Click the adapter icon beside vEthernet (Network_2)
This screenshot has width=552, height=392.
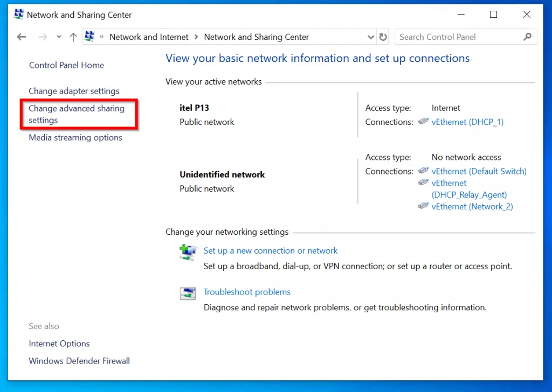click(423, 206)
